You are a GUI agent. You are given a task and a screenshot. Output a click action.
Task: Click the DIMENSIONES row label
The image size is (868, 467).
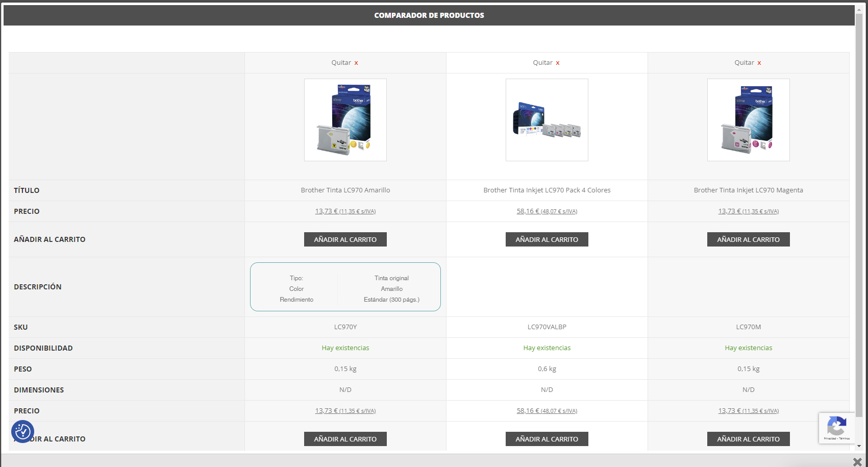(39, 390)
